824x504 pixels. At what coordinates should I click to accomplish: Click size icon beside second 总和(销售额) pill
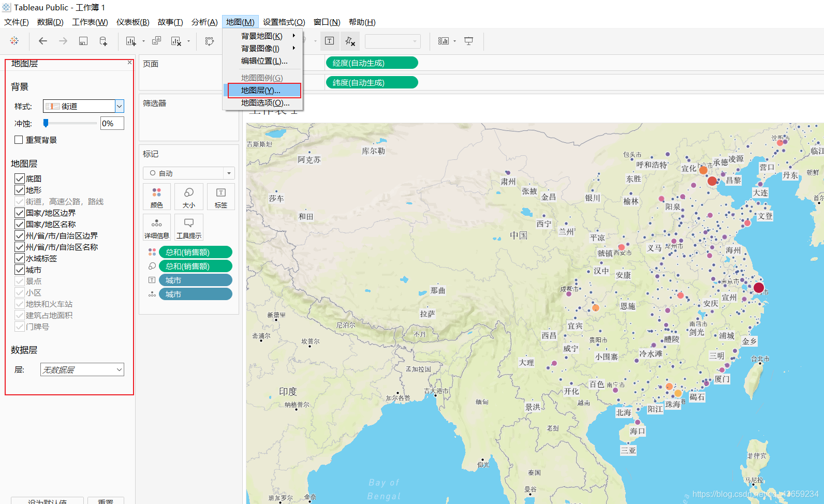click(x=152, y=266)
